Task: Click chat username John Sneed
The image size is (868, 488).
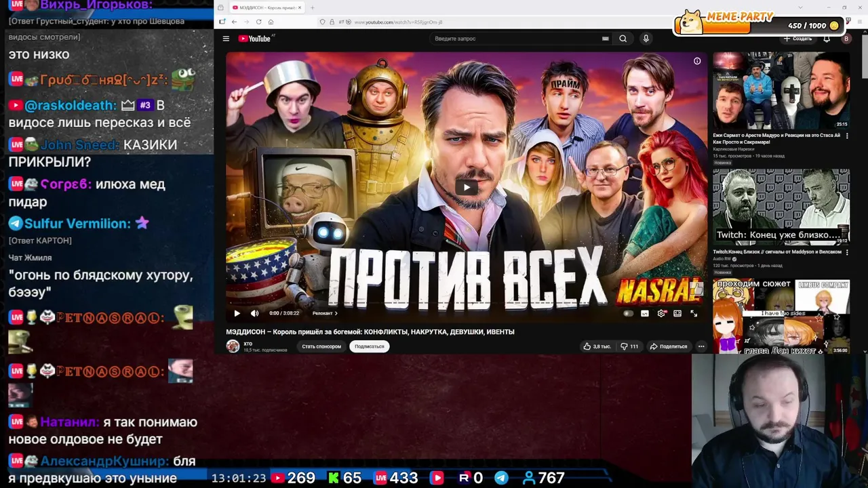Action: point(80,144)
